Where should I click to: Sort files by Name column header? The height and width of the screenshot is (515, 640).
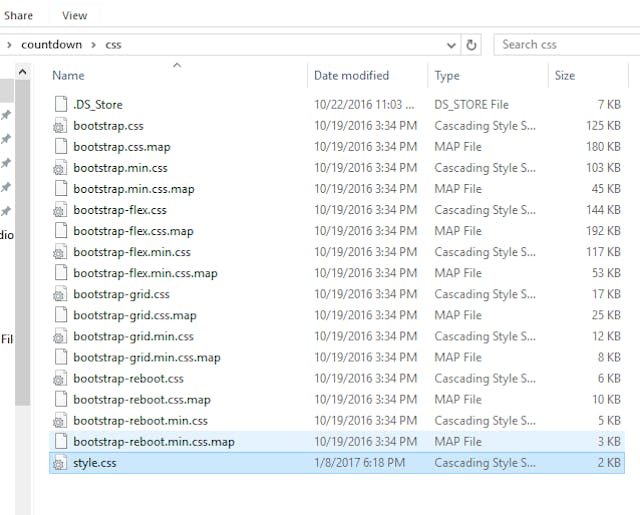(68, 76)
